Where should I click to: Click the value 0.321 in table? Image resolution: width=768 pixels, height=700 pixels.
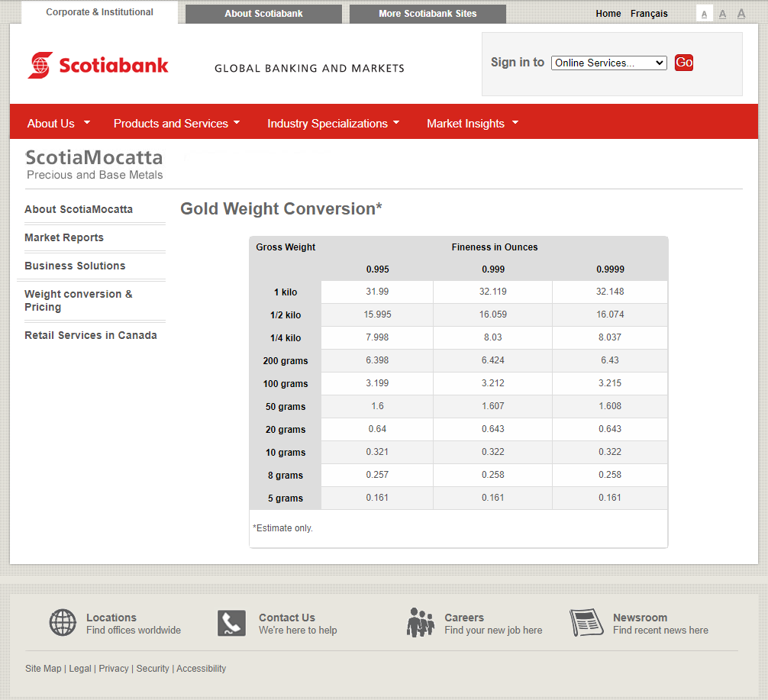pos(377,452)
